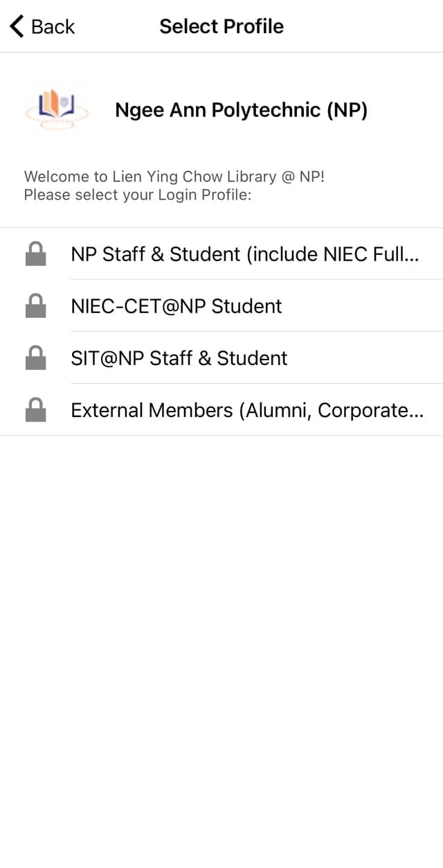Tap the lock icon beside External Members
This screenshot has height=868, width=443.
tap(35, 410)
